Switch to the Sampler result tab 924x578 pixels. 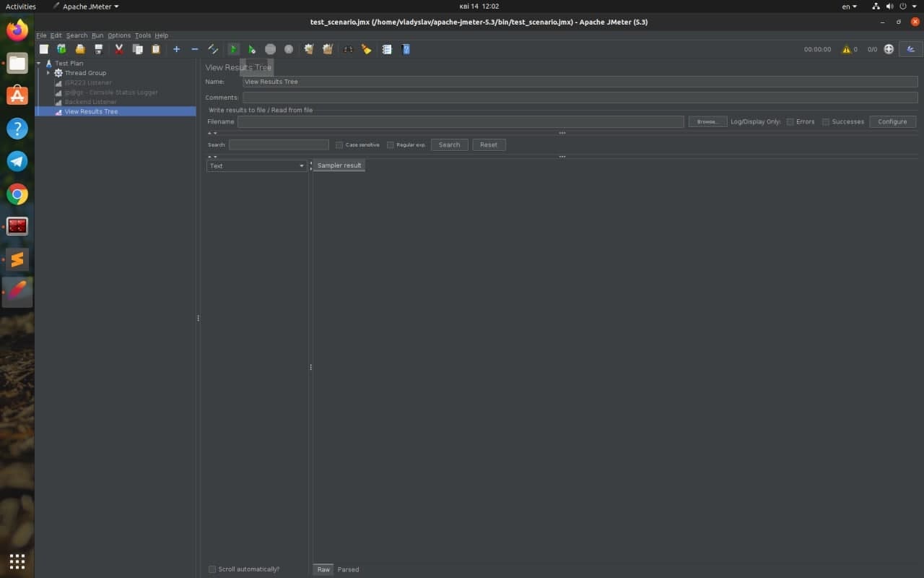(339, 165)
